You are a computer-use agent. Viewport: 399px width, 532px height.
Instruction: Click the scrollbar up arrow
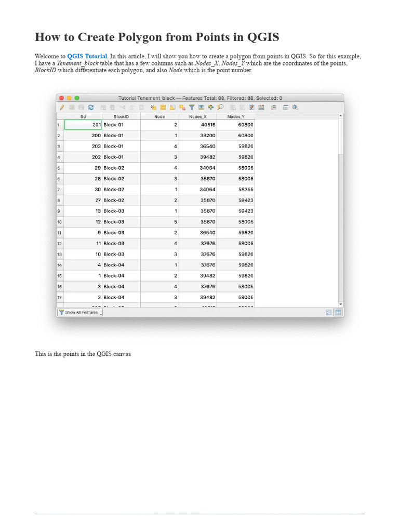tap(341, 116)
